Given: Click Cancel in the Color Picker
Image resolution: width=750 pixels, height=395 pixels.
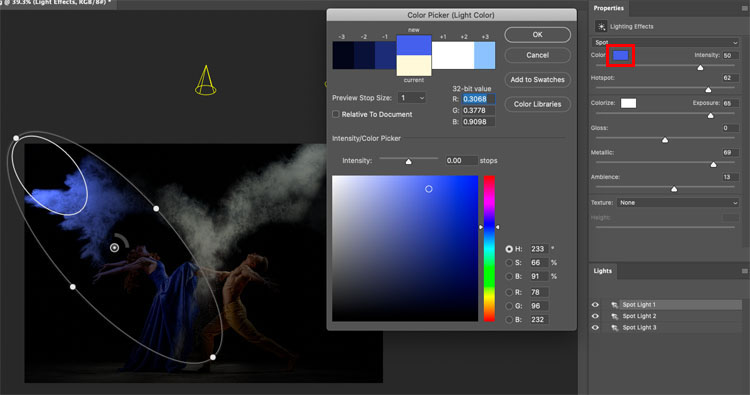Looking at the screenshot, I should pyautogui.click(x=538, y=55).
